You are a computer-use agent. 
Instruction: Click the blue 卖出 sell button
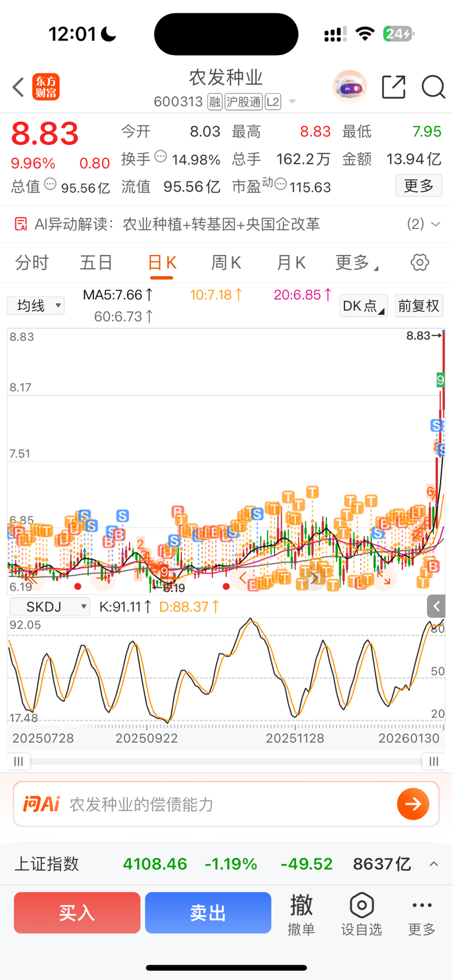pos(208,913)
